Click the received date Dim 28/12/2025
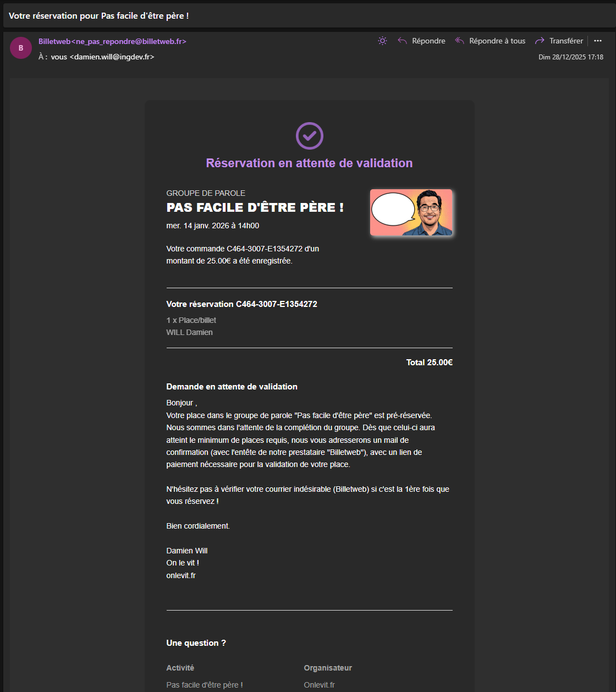Viewport: 616px width, 692px height. (570, 57)
